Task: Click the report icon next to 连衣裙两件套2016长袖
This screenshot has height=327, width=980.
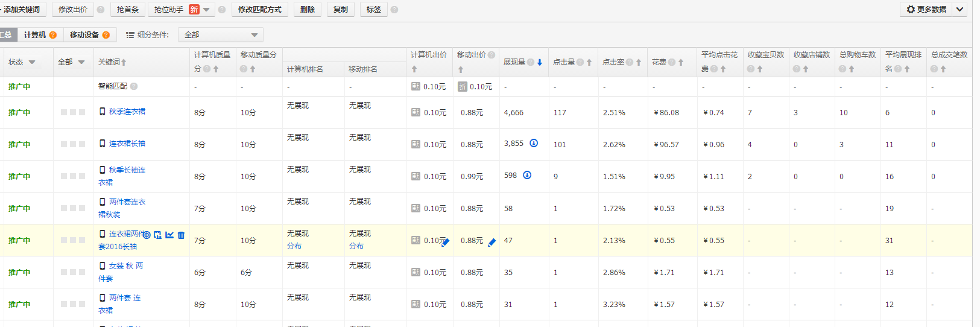Action: pos(157,235)
